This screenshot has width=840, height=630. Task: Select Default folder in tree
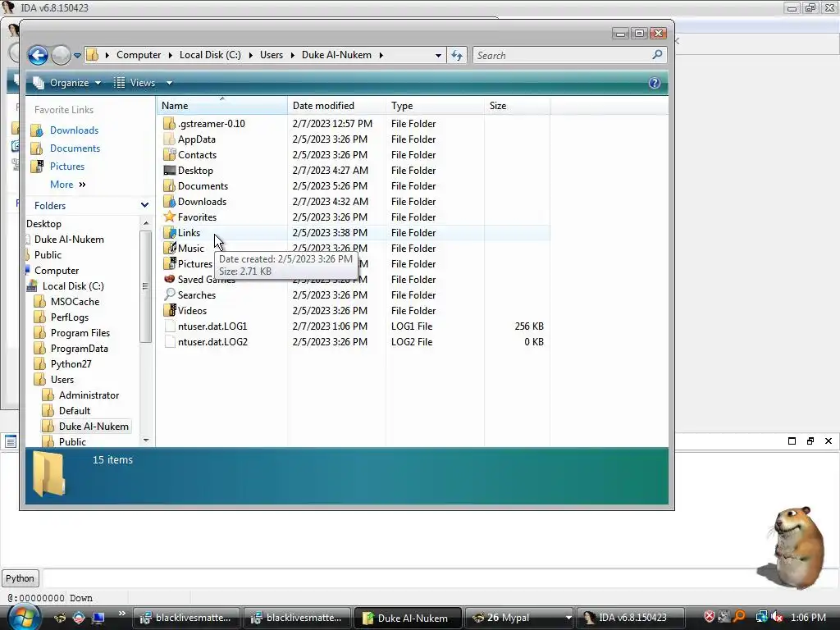(x=75, y=410)
